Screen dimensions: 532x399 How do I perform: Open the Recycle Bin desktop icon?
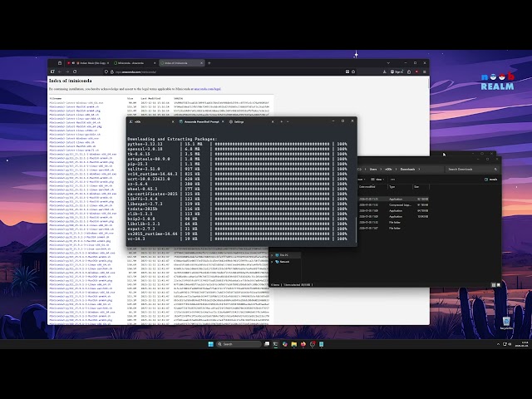coord(506,323)
